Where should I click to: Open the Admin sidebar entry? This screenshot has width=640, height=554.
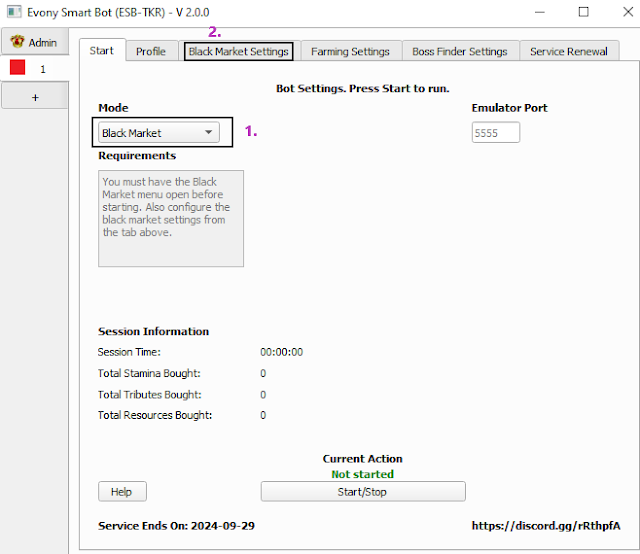point(35,42)
